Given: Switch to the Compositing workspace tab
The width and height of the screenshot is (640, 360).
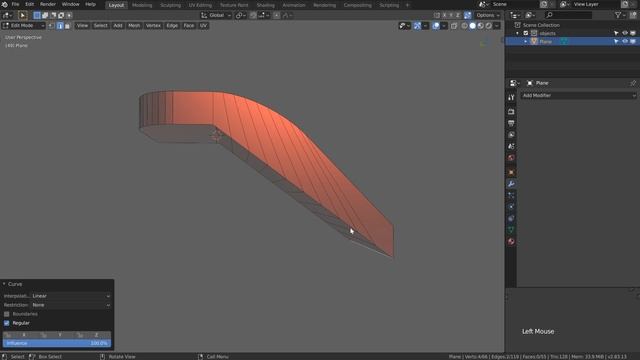Looking at the screenshot, I should [358, 5].
